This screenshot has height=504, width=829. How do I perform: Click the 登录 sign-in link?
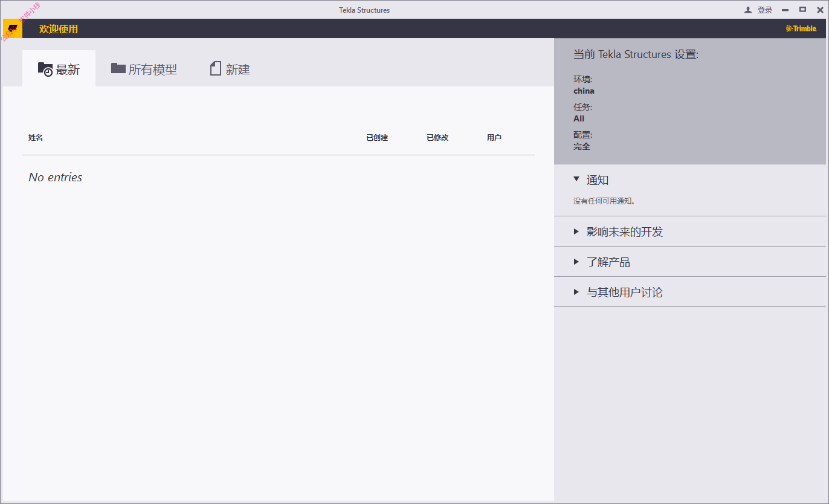click(x=765, y=10)
